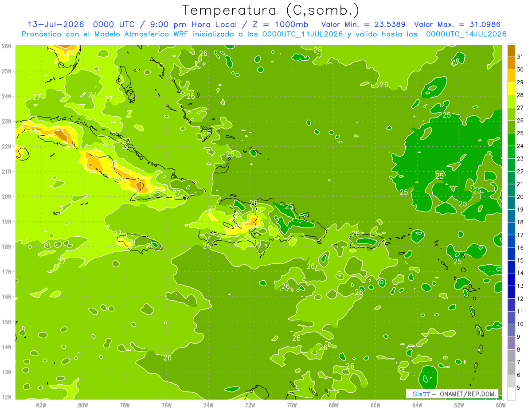Screen dimensions: 532x411
Task: Click the "78W" longitude axis label
Action: 125,405
